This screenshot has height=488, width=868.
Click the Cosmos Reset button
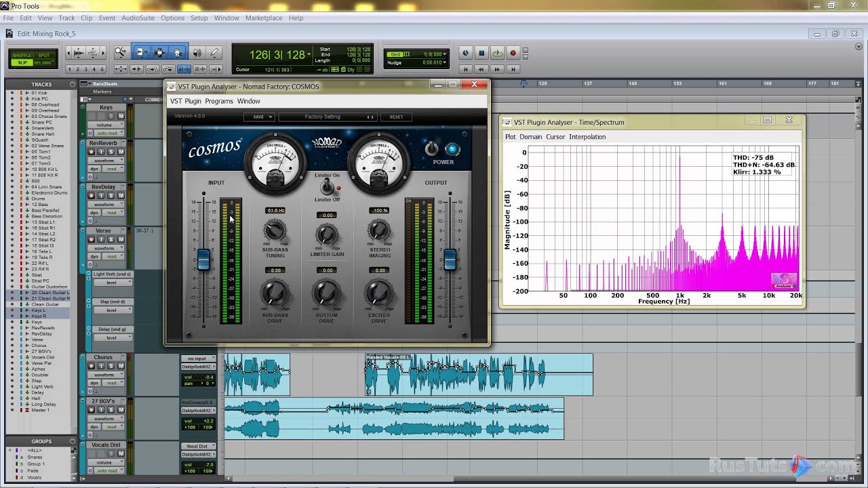point(396,117)
